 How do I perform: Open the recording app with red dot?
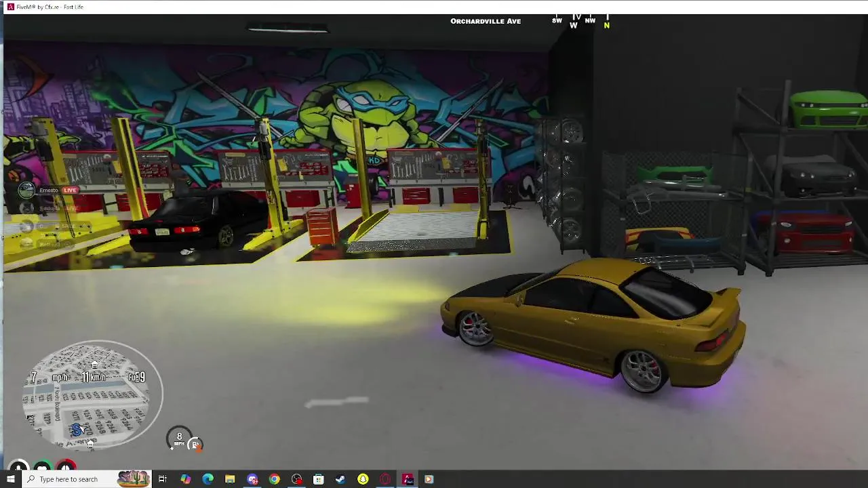point(296,479)
